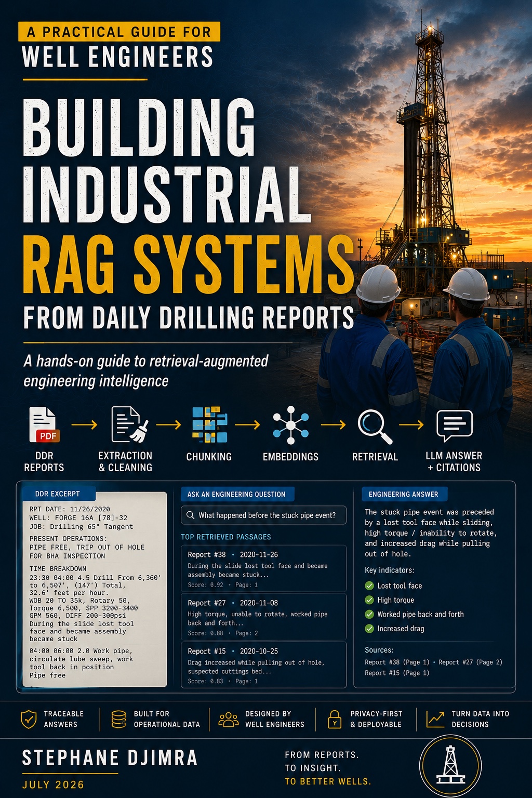This screenshot has width=532, height=798.
Task: Click source link Report #27 (Page 2)
Action: (x=470, y=662)
